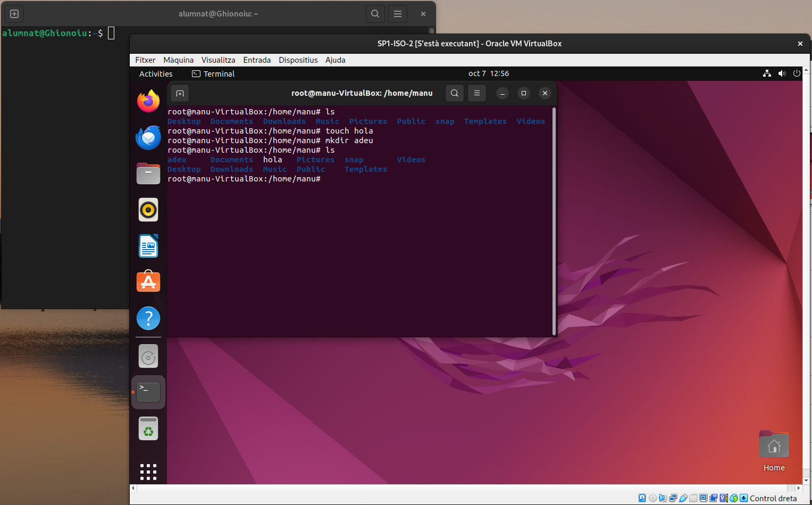Open the Màquina menu in VirtualBox
The height and width of the screenshot is (505, 812).
click(x=178, y=60)
